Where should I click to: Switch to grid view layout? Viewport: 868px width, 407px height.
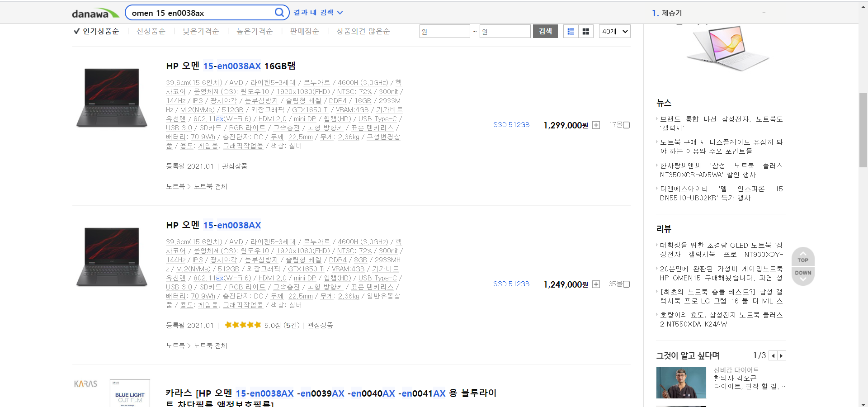[586, 31]
